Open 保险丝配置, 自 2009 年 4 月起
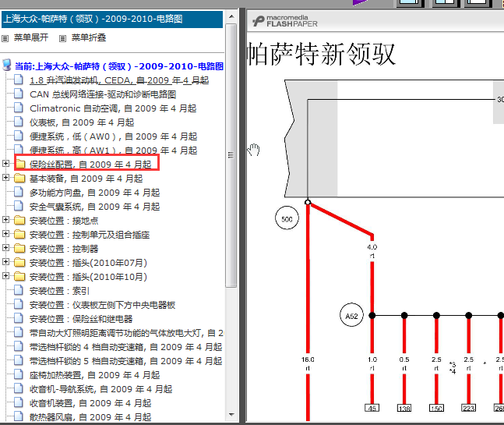Image resolution: width=504 pixels, height=425 pixels. 90,165
